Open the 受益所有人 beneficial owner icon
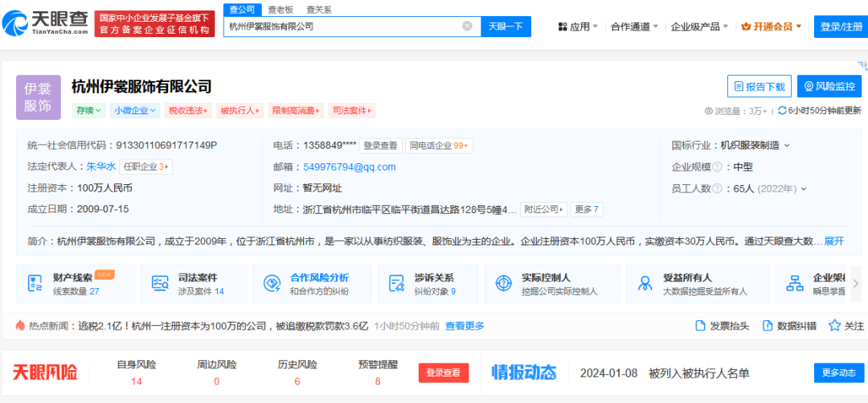Screen dimensions: 868x403 tap(645, 283)
